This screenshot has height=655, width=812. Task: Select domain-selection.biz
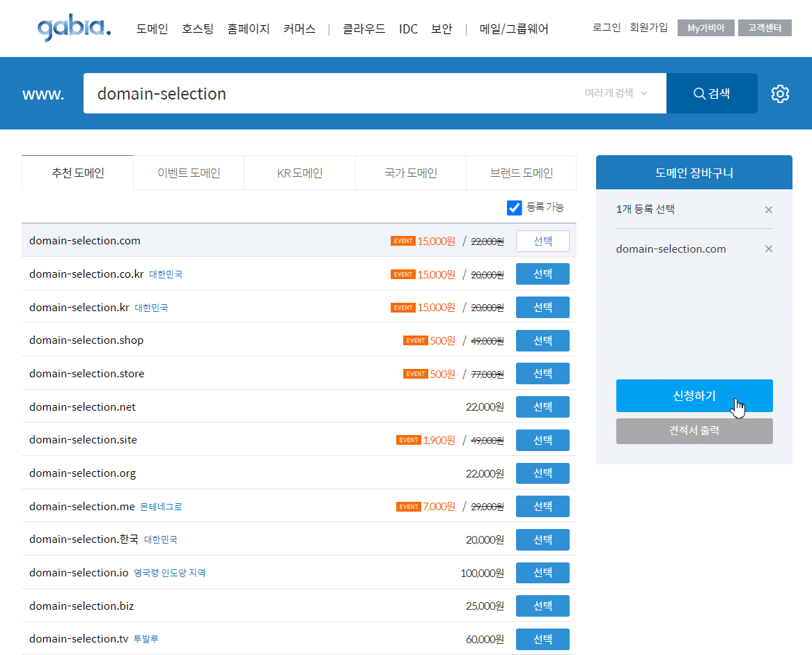(542, 606)
